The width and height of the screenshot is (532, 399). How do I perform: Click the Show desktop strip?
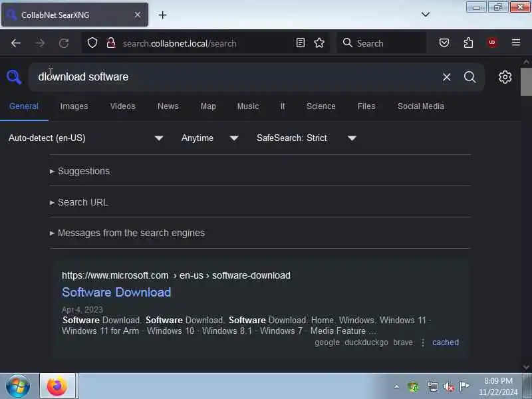pos(527,386)
